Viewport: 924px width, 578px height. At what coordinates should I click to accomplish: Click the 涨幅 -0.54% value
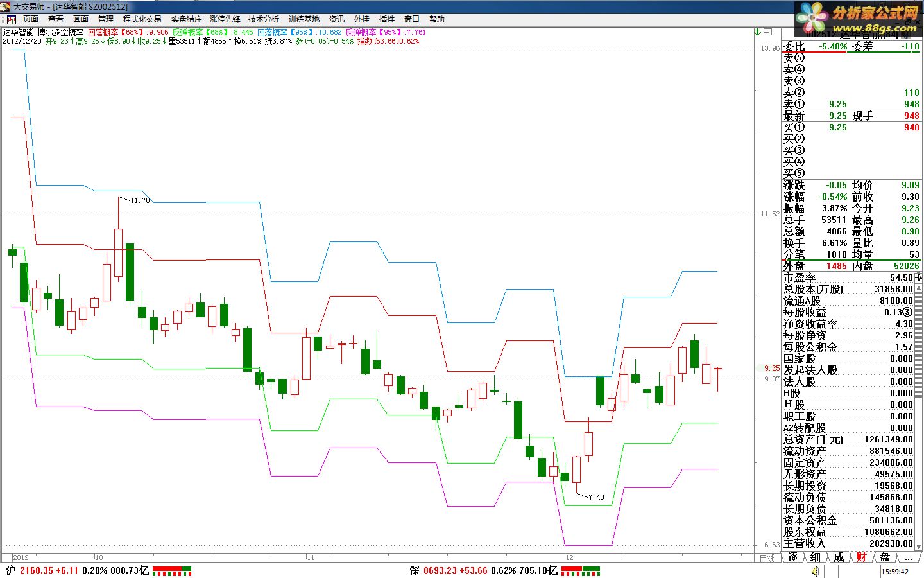(x=833, y=197)
